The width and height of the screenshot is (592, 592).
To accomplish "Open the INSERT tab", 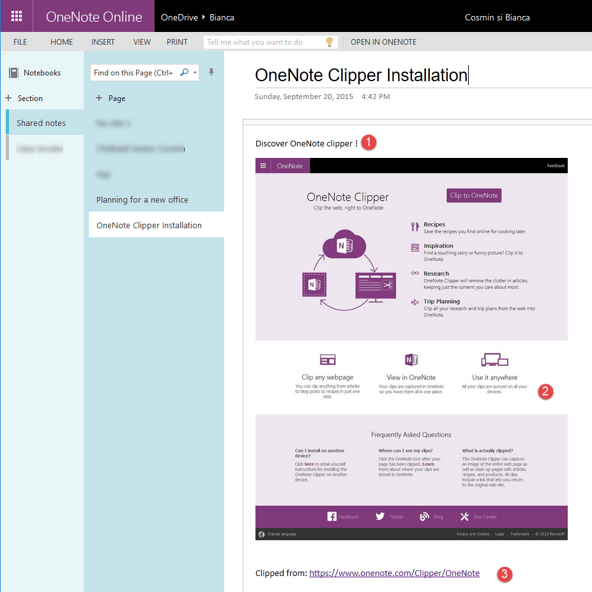I will click(x=103, y=42).
